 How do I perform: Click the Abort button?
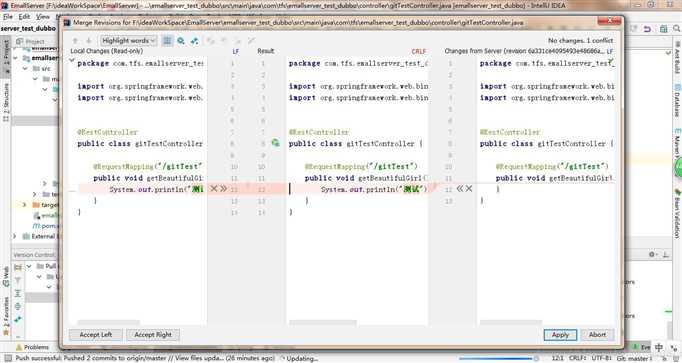pyautogui.click(x=597, y=335)
